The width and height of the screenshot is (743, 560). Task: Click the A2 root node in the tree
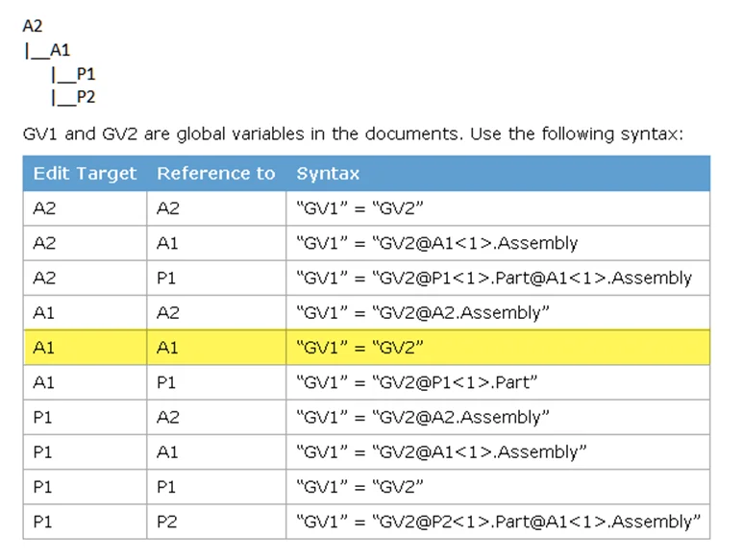[x=32, y=27]
